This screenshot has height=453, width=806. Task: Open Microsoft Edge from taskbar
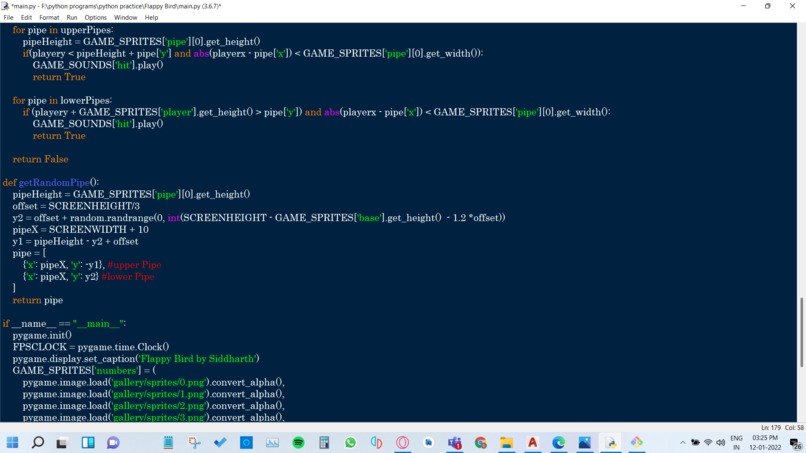pos(558,442)
